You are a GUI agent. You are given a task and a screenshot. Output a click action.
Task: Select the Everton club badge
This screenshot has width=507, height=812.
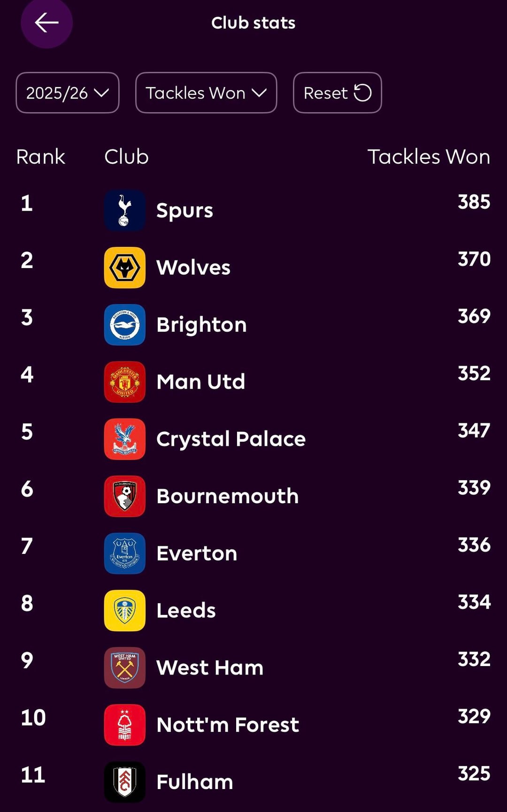[125, 553]
